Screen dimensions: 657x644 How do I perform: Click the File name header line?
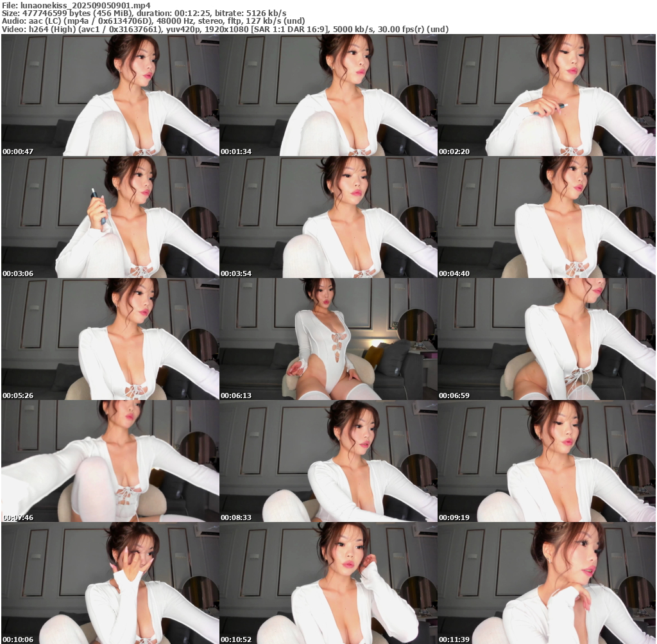67,5
